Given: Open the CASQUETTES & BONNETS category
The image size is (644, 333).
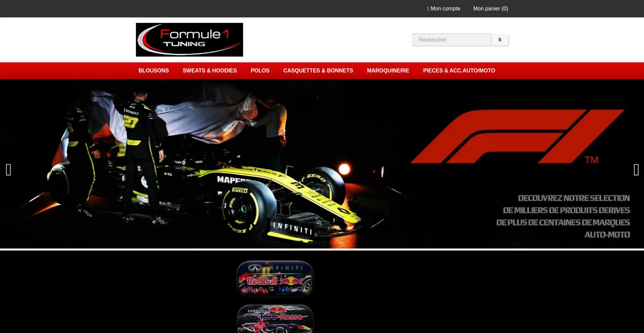Looking at the screenshot, I should coord(318,71).
